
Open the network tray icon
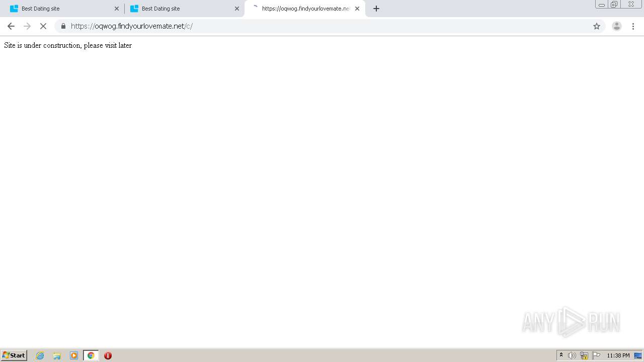(584, 355)
